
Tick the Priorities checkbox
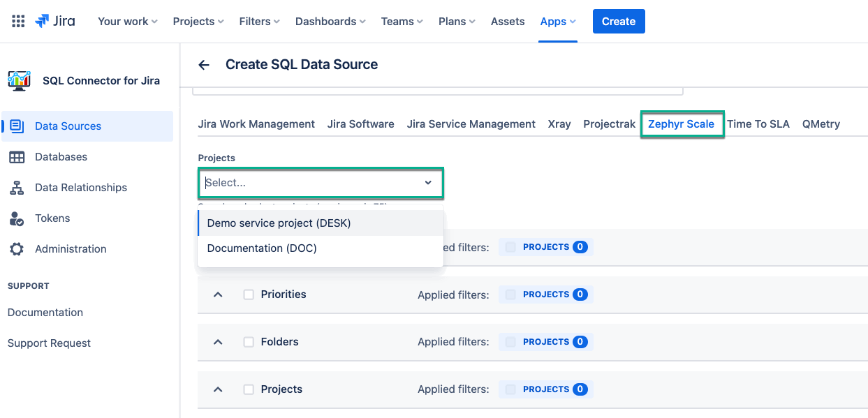[x=249, y=294]
